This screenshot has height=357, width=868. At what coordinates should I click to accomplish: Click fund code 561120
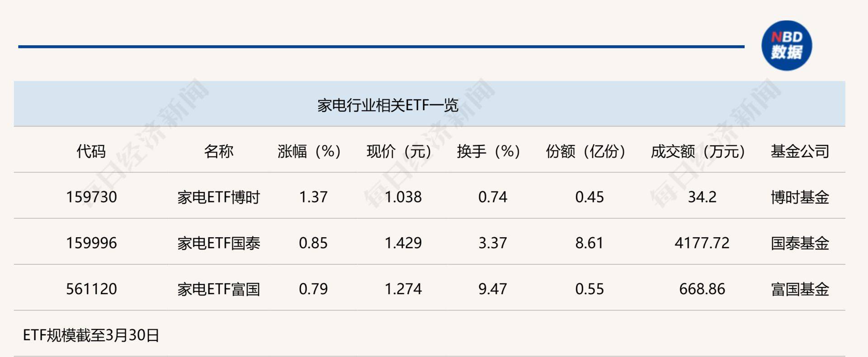coord(91,289)
